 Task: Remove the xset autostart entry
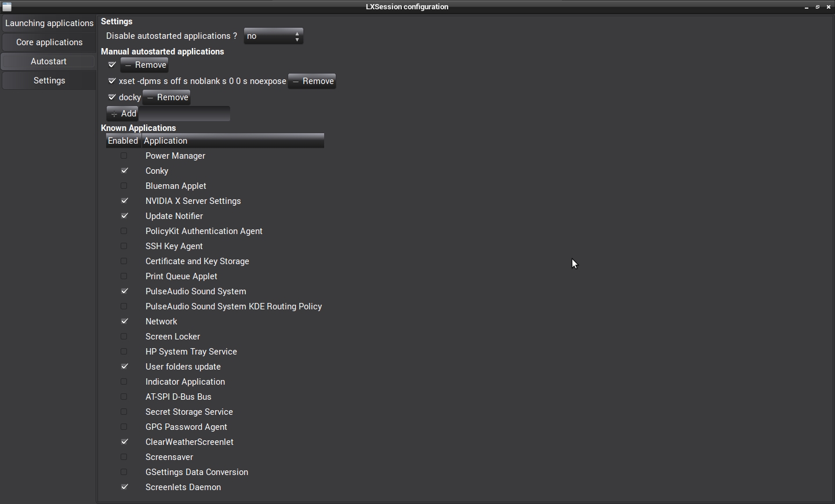click(313, 81)
